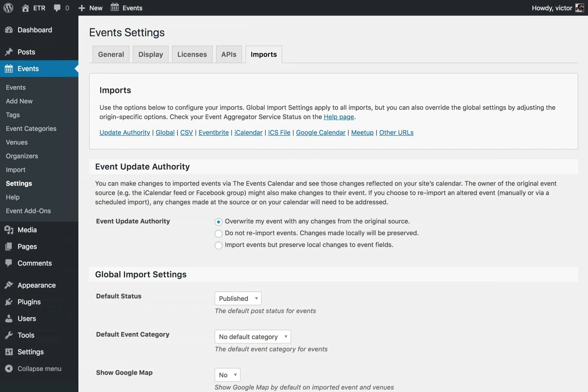This screenshot has width=588, height=392.
Task: Open Event Add-Ons submenu item
Action: point(28,211)
